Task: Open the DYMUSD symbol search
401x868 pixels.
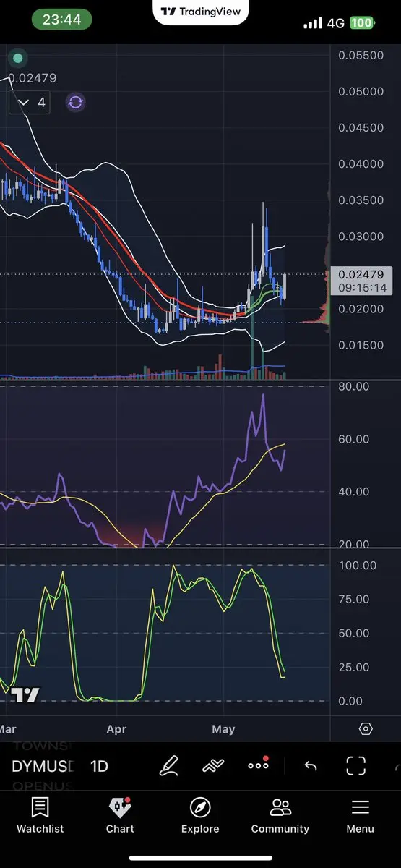Action: [x=42, y=767]
